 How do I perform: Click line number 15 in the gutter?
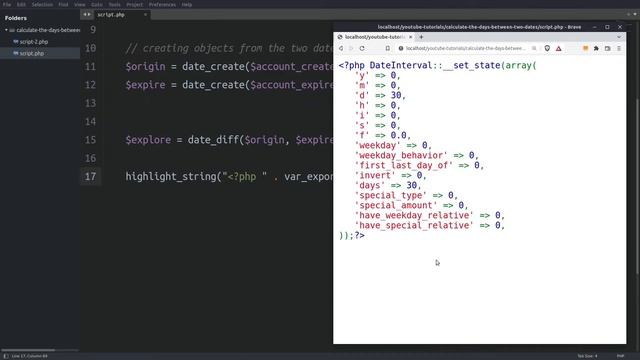pyautogui.click(x=90, y=140)
